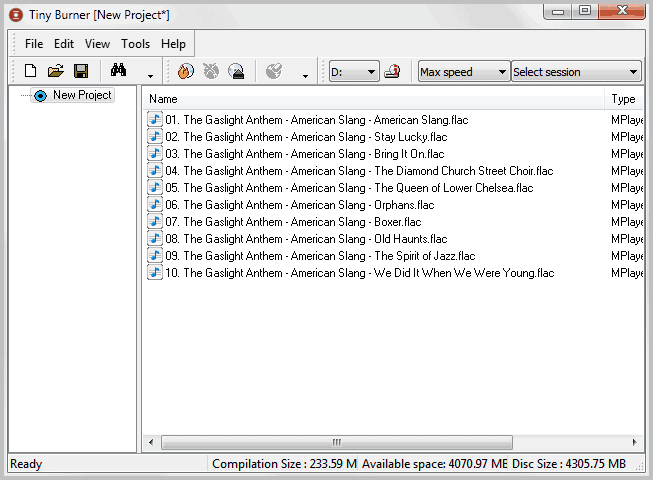Viewport: 653px width, 480px height.
Task: Click music icon of The Queen of Lower Chelsea
Action: 155,188
